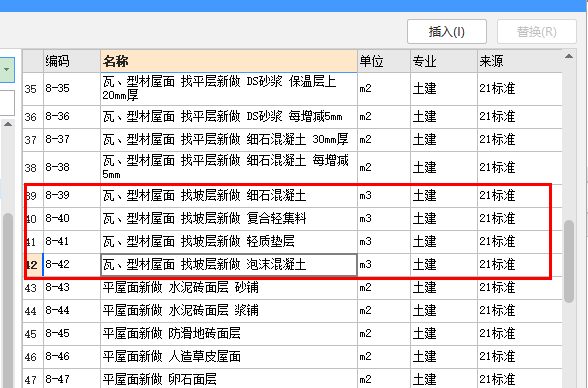588x388 pixels.
Task: Click 土建 cell in row 8-36
Action: (444, 117)
